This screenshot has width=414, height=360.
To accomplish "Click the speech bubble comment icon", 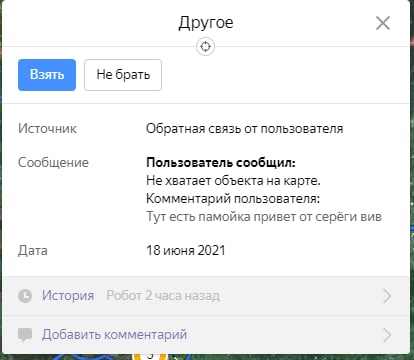I will (25, 335).
